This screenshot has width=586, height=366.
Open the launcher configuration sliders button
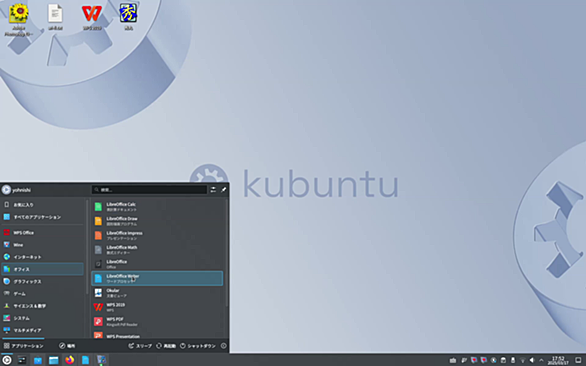213,190
